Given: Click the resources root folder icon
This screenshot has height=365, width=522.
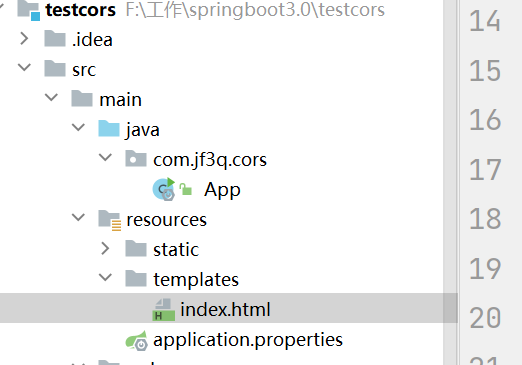Looking at the screenshot, I should pyautogui.click(x=109, y=220).
